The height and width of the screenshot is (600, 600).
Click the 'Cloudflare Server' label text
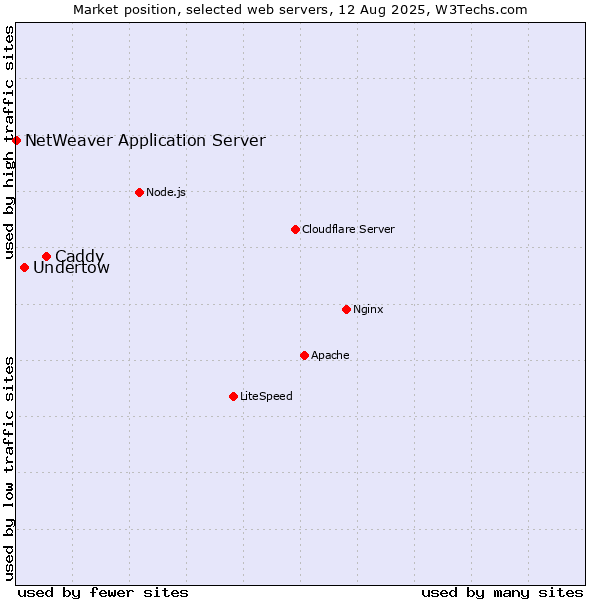coord(348,229)
